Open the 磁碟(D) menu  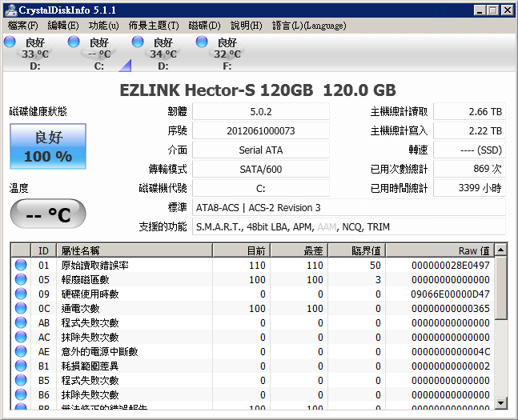204,26
